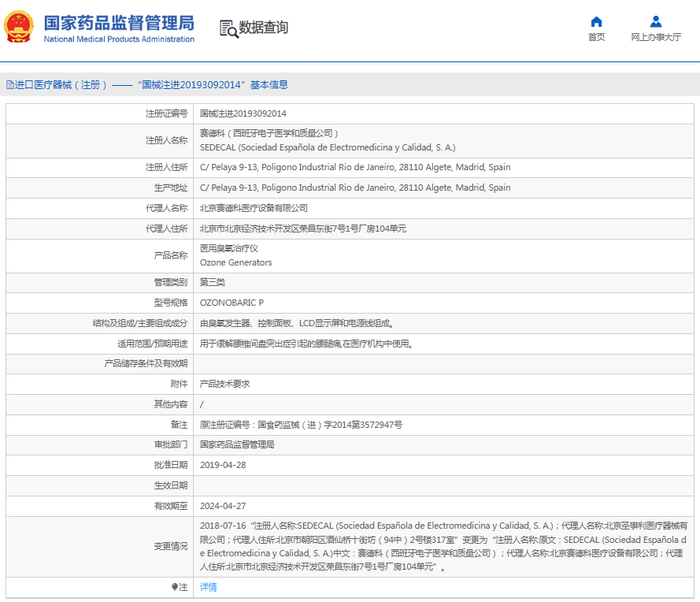Click the Ozone Generators product text
Screen dimensions: 700x602
(x=235, y=262)
